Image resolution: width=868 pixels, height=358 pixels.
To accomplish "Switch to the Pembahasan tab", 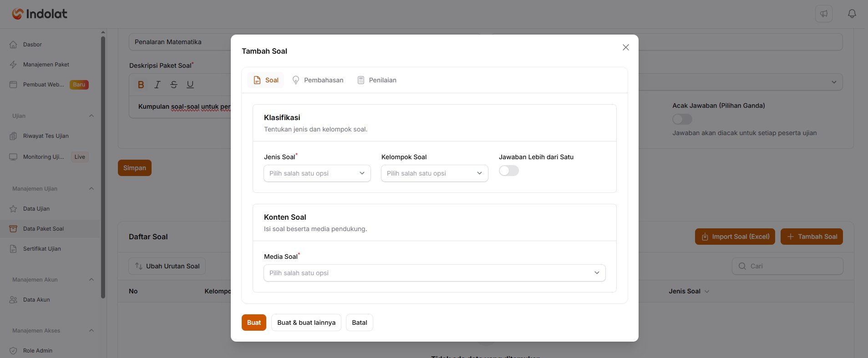I will [318, 80].
